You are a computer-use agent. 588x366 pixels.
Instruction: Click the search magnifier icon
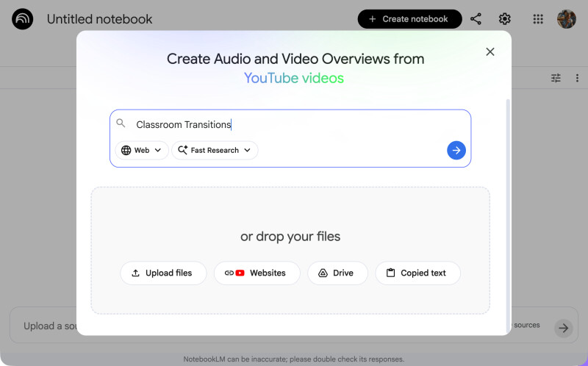[121, 123]
